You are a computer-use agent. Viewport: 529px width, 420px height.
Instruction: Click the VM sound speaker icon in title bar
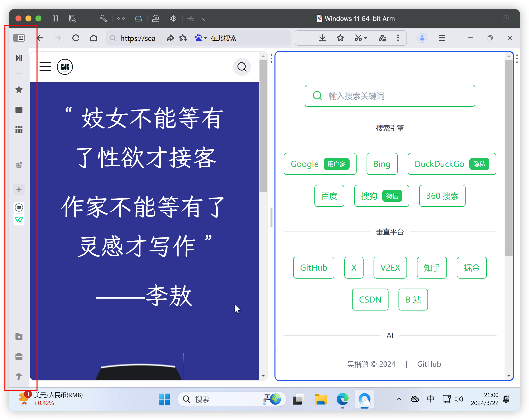(173, 18)
